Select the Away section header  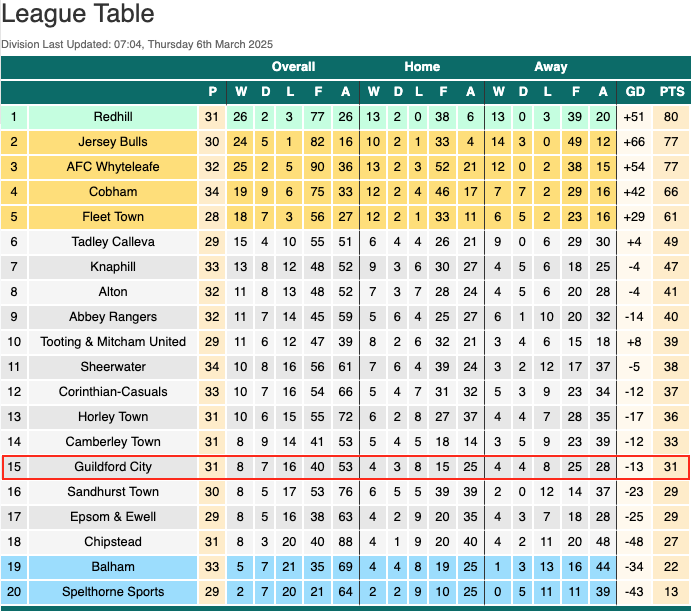point(551,67)
